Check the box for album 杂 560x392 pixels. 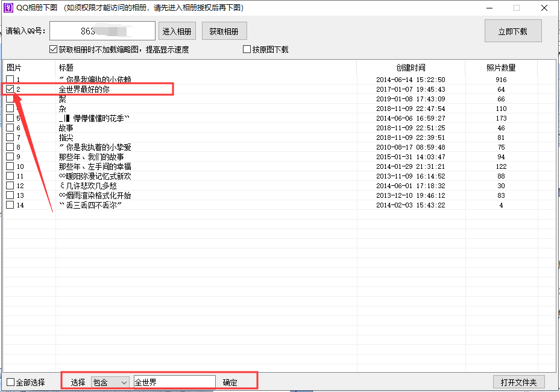10,109
